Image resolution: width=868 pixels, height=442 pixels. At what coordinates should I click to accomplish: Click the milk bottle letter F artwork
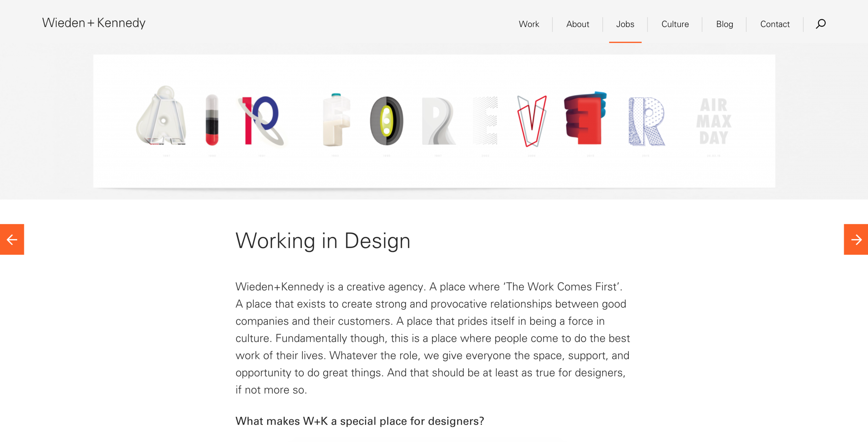[x=336, y=120]
